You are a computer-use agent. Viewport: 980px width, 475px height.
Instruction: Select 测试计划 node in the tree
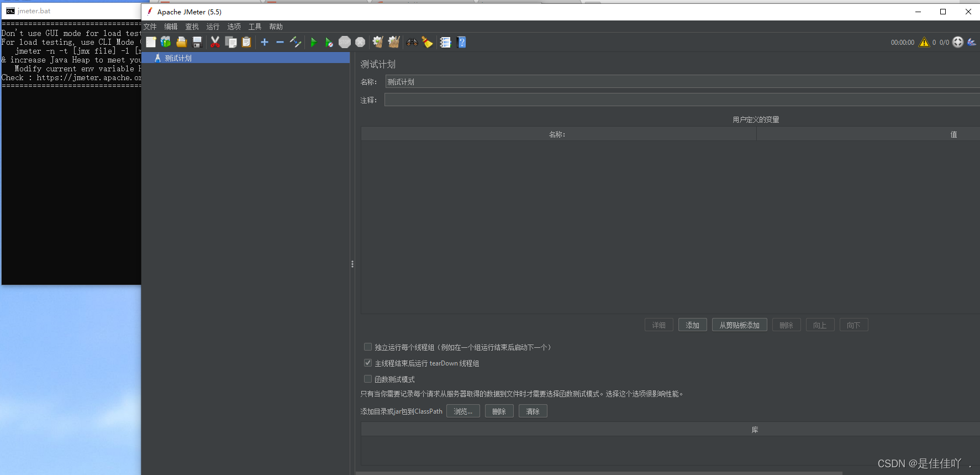pyautogui.click(x=178, y=58)
